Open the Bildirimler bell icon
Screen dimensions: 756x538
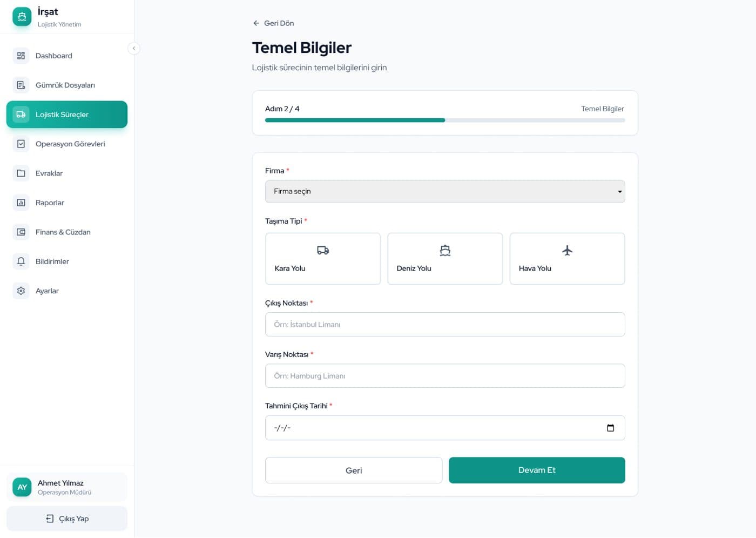point(21,261)
